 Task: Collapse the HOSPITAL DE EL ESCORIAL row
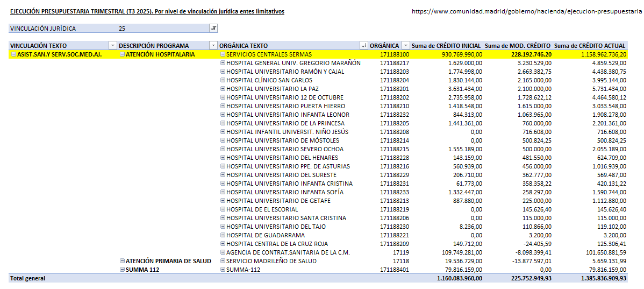click(x=223, y=209)
